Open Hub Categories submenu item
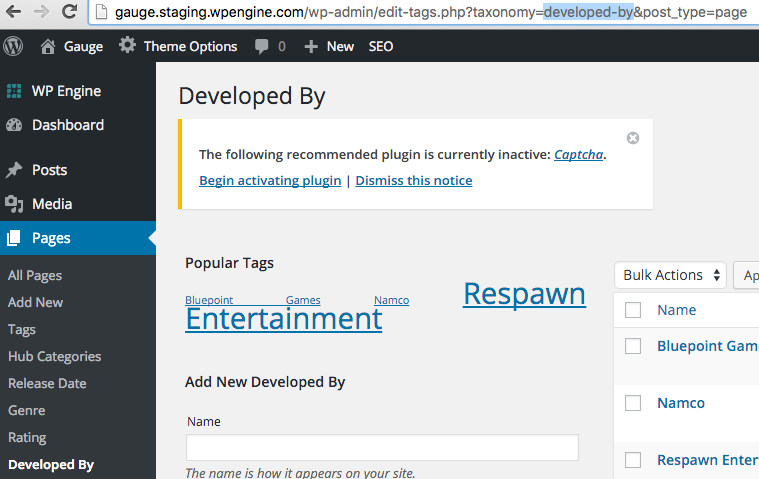Image resolution: width=759 pixels, height=479 pixels. tap(55, 357)
